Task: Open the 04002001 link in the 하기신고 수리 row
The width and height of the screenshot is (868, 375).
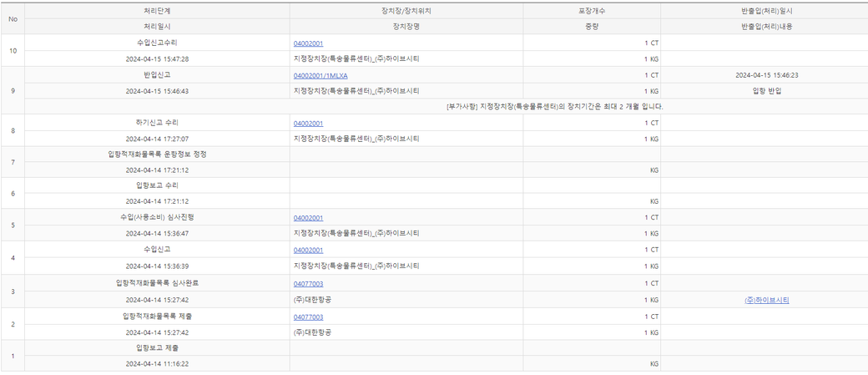Action: [308, 123]
